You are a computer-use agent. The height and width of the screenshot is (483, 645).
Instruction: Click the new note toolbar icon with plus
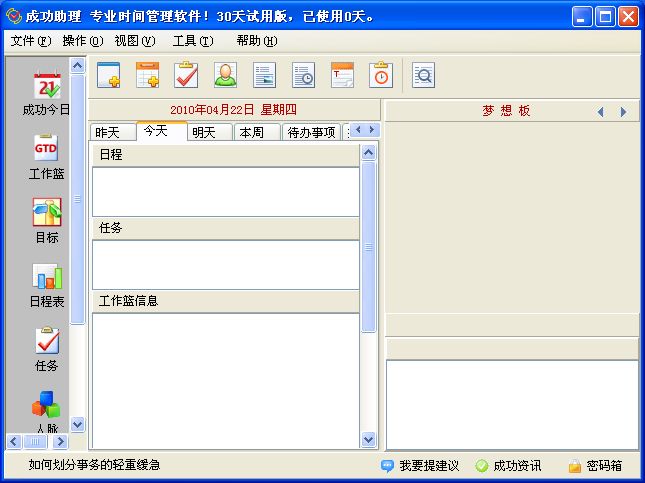click(109, 75)
